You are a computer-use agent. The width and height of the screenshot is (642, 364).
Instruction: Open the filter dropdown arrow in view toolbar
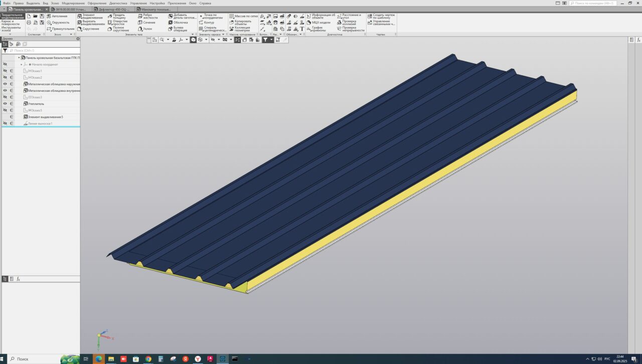(272, 40)
